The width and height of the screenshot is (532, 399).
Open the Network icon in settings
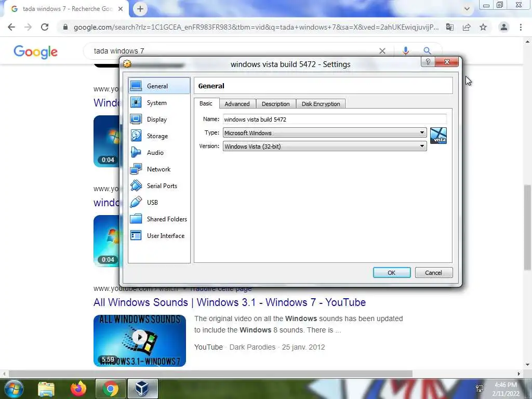pyautogui.click(x=136, y=169)
